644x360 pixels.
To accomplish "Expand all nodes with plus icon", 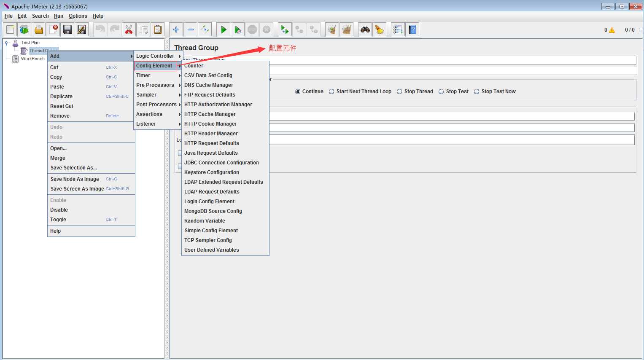I will (x=176, y=30).
